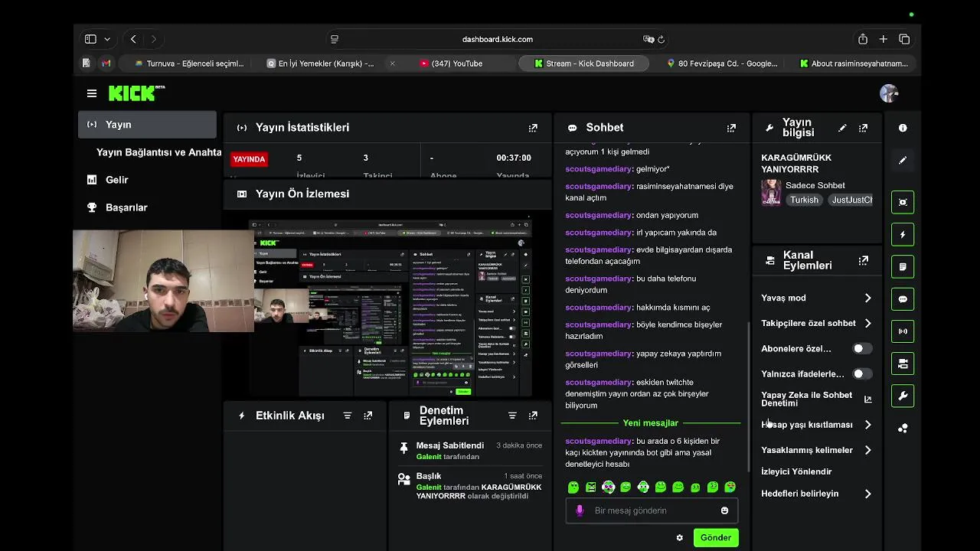The width and height of the screenshot is (980, 551).
Task: Toggle the broadcast stats widget in sidebar
Action: 903,331
